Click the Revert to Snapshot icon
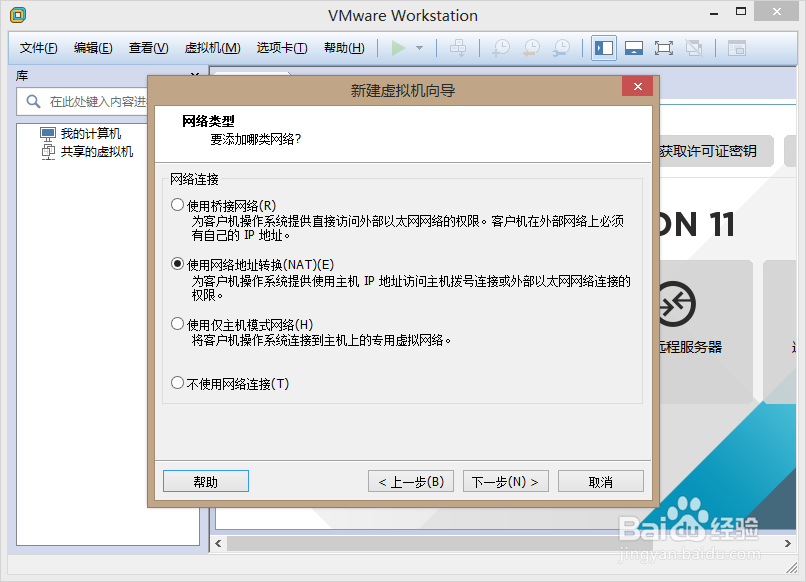The height and width of the screenshot is (582, 806). click(531, 48)
